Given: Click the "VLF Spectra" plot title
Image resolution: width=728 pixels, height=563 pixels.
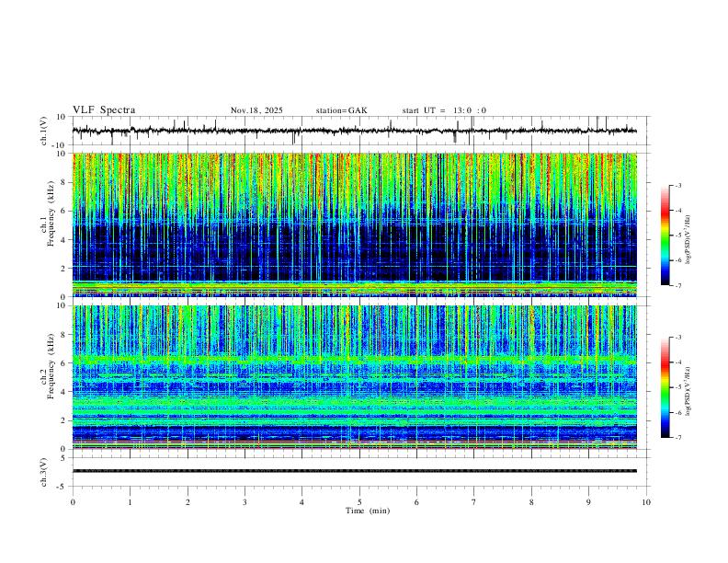Looking at the screenshot, I should [104, 110].
